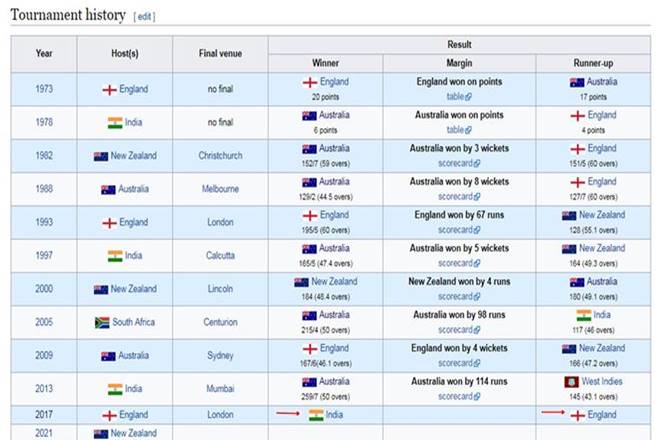Click the Australia flag in 1988 host

click(108, 189)
